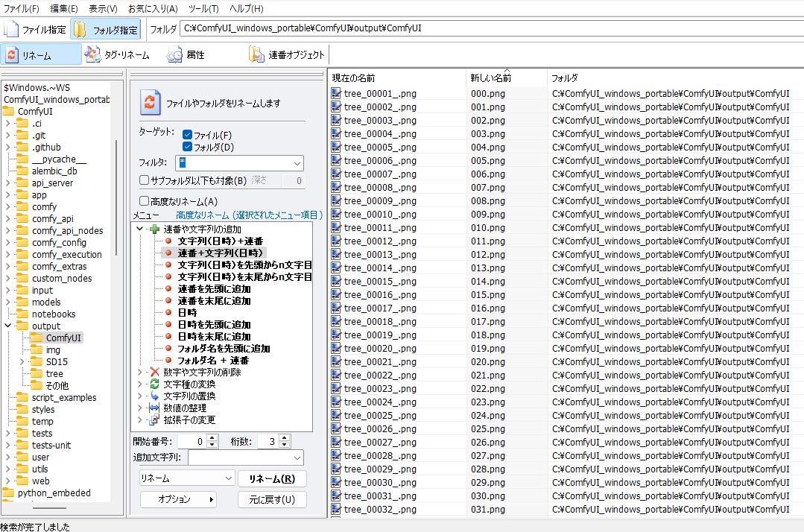
Task: Open the Filter (フィルタ) dropdown
Action: click(297, 163)
